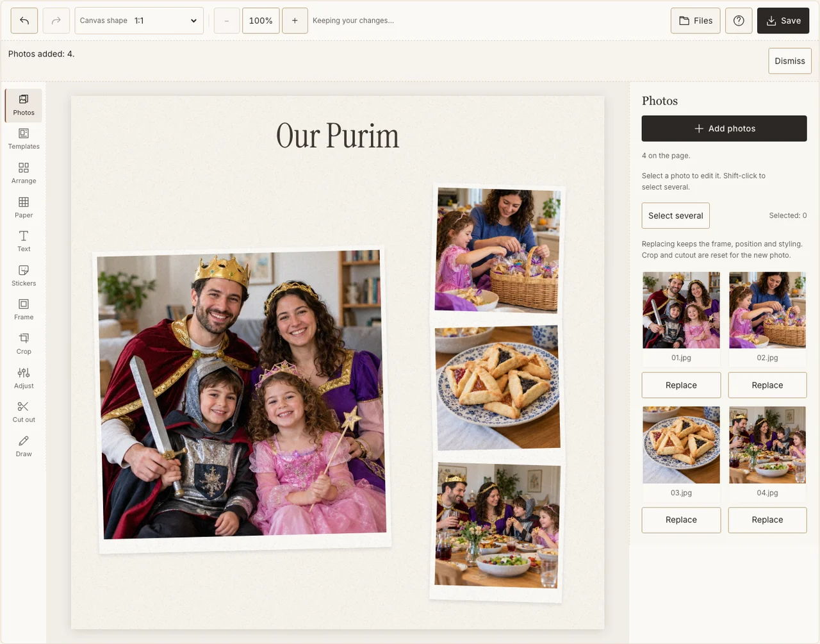Click the Files button
This screenshot has height=644, width=820.
(x=696, y=21)
